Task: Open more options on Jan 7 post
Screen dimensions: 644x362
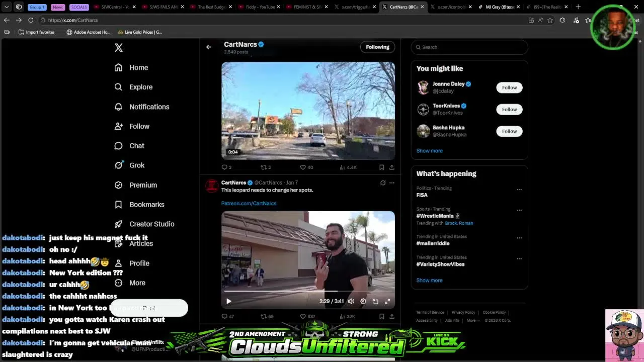Action: [x=392, y=183]
